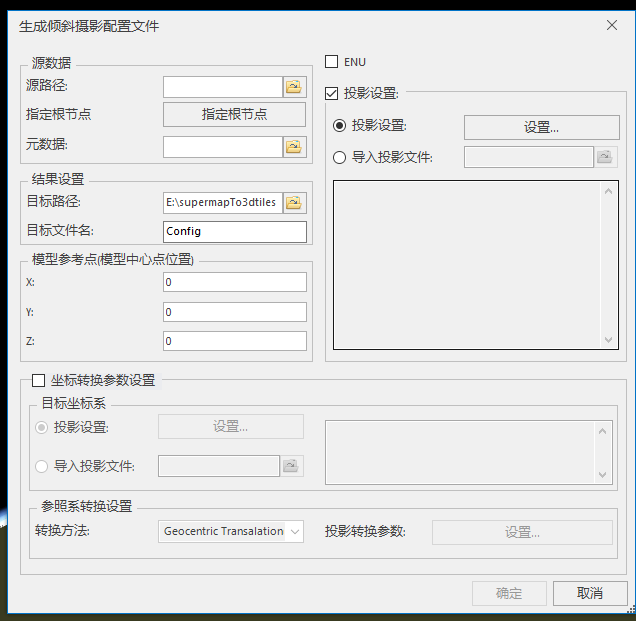Click the 目标文件名 field with Config
The width and height of the screenshot is (636, 621).
click(x=235, y=232)
